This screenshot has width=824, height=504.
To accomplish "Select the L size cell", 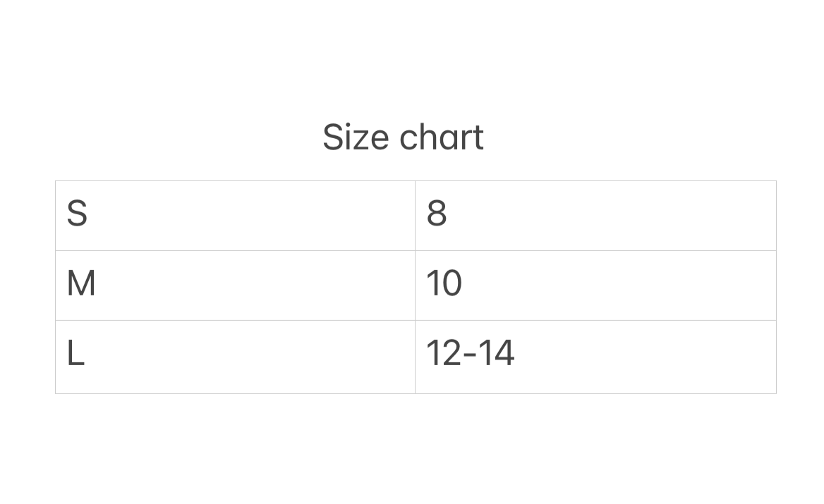I will (235, 356).
